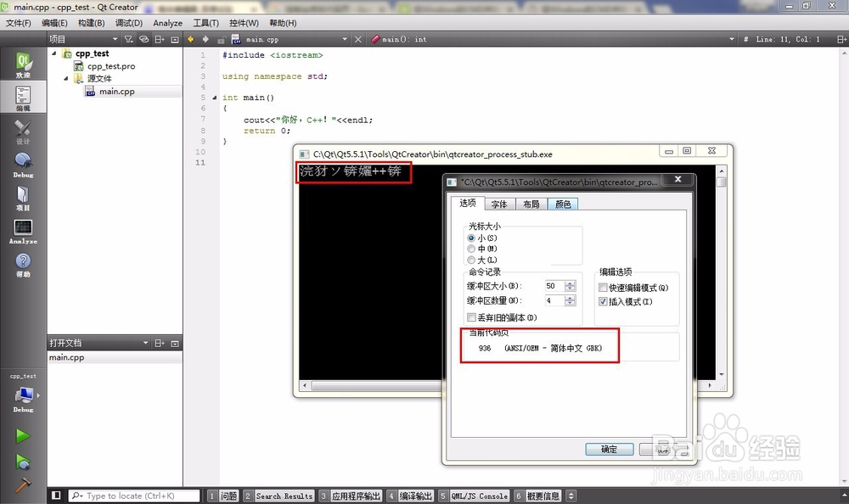The image size is (849, 504).
Task: Run the project with the green arrow
Action: point(23,436)
